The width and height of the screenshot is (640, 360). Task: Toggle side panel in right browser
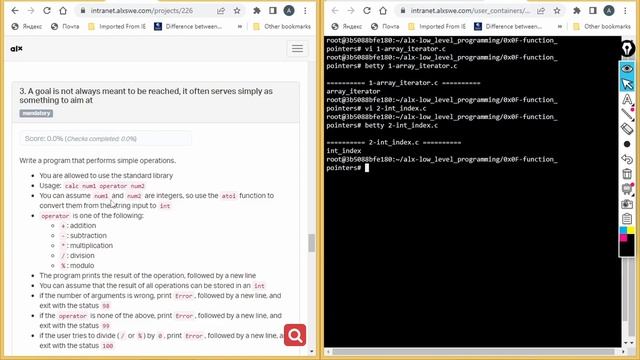(593, 11)
